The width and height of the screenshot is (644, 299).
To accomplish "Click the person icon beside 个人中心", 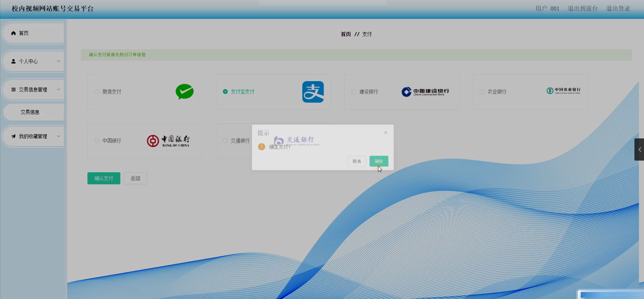I will [x=14, y=61].
